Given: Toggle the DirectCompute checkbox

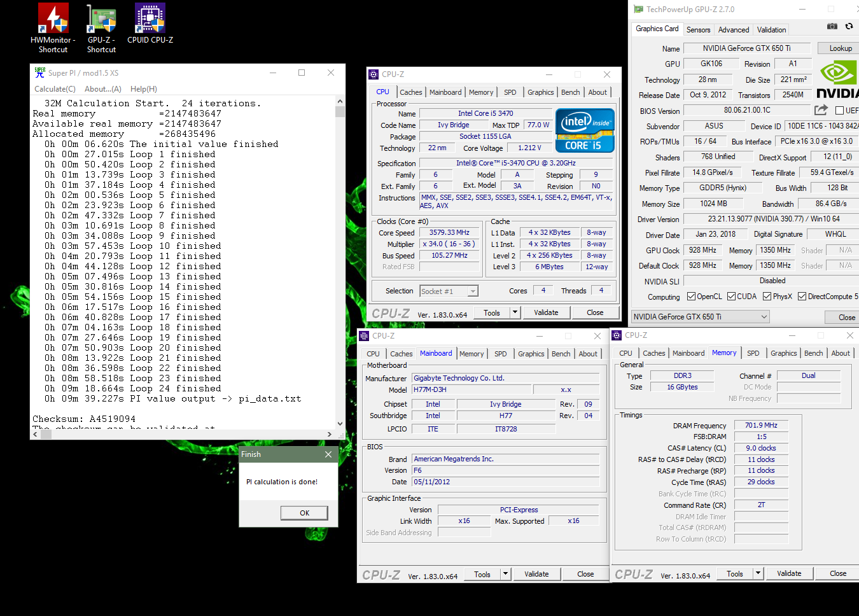Looking at the screenshot, I should click(x=802, y=297).
